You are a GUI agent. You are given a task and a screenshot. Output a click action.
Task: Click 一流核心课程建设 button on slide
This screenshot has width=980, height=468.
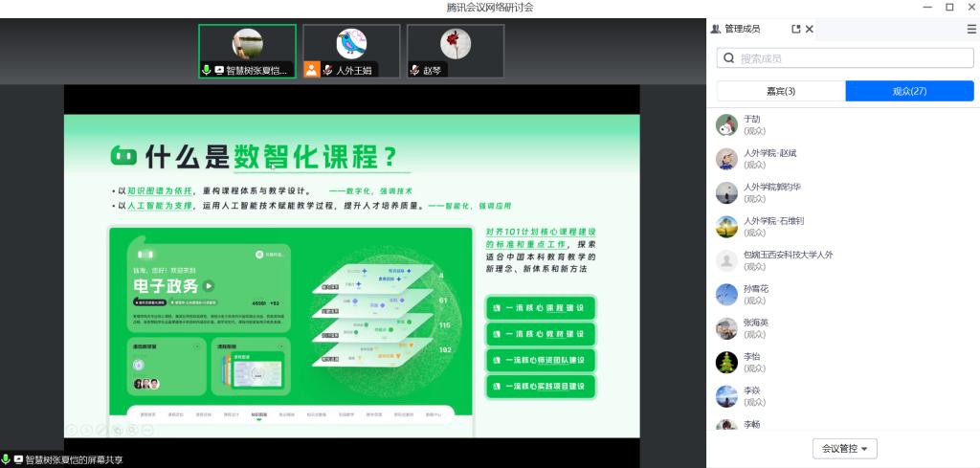[x=541, y=308]
